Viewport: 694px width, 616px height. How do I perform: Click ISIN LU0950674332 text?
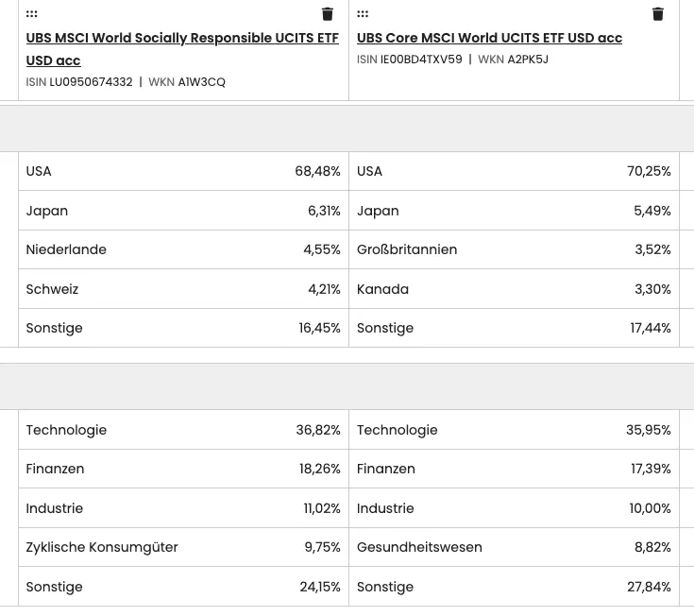pyautogui.click(x=79, y=82)
